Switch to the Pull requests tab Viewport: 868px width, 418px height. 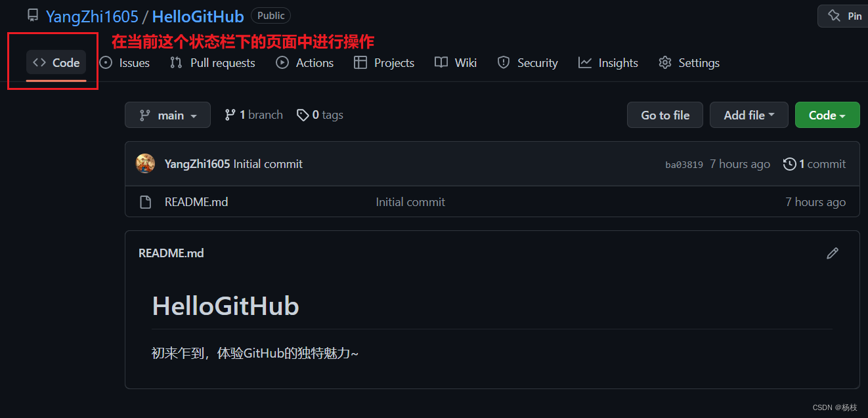coord(212,63)
